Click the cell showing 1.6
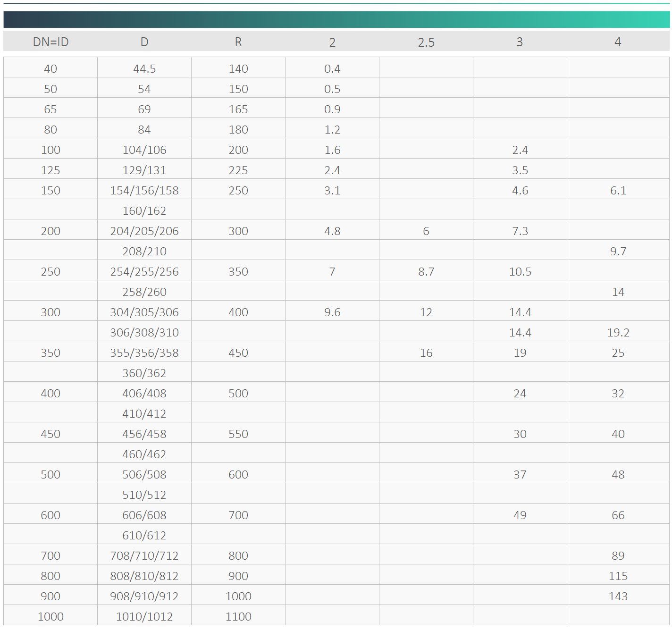The height and width of the screenshot is (630, 672). (332, 150)
